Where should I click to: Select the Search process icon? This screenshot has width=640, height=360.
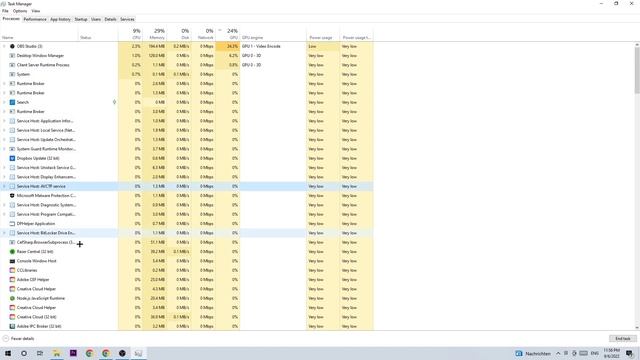[x=12, y=102]
